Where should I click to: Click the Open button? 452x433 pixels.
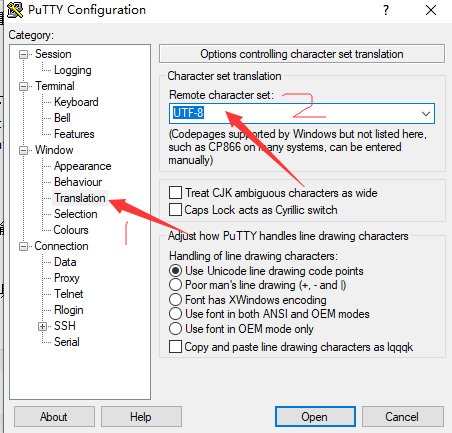[x=315, y=417]
